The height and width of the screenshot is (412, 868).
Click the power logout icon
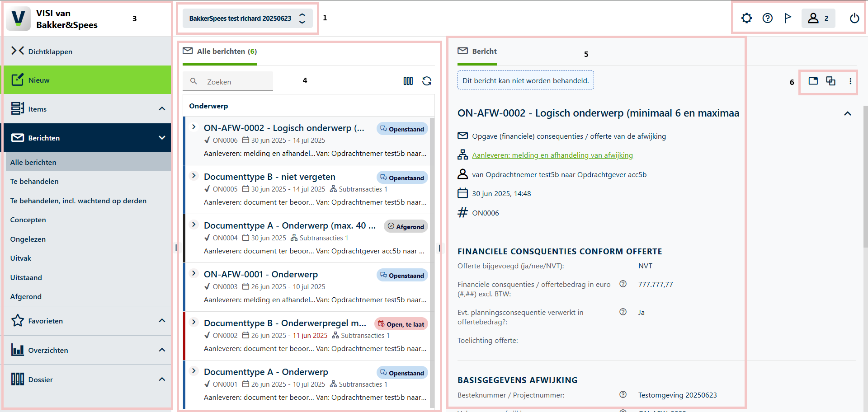pos(854,18)
